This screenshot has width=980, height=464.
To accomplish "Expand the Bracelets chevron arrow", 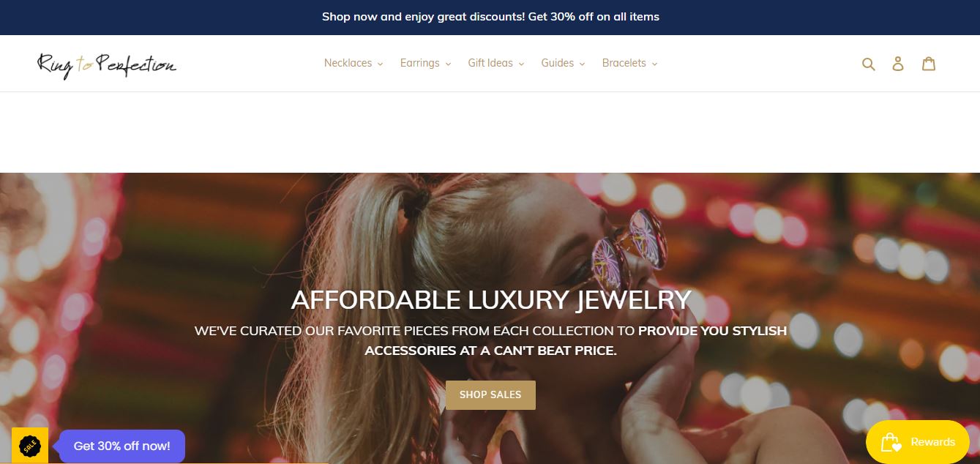I will pyautogui.click(x=654, y=64).
